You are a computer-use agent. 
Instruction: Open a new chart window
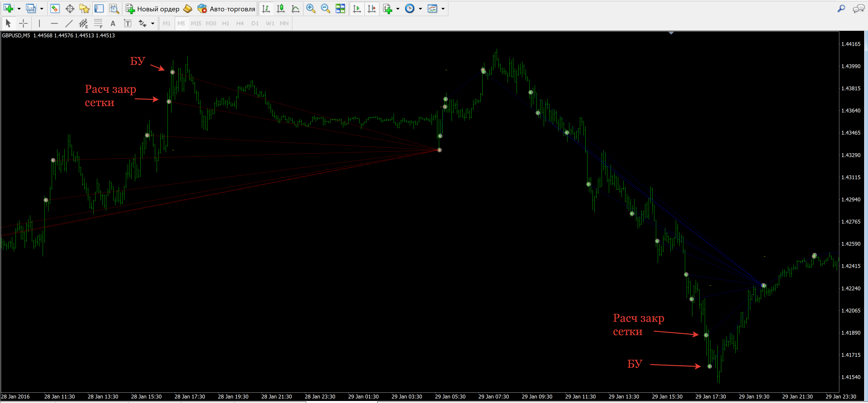pyautogui.click(x=8, y=9)
